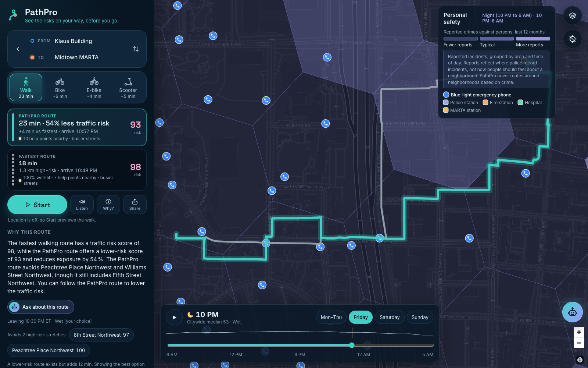Viewport: 588px width, 368px height.
Task: Select the Friday day filter
Action: [361, 317]
